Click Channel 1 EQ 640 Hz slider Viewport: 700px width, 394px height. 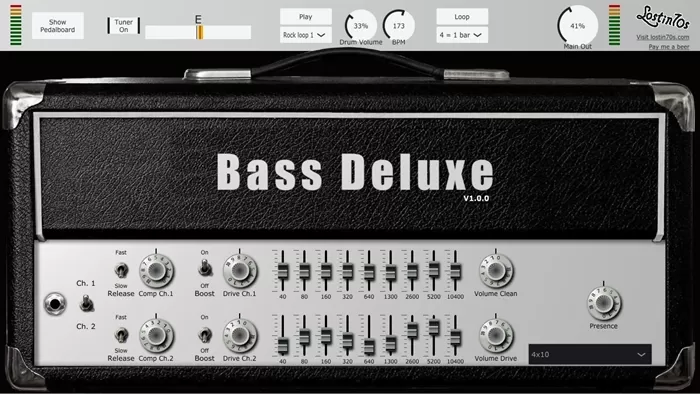(x=369, y=271)
